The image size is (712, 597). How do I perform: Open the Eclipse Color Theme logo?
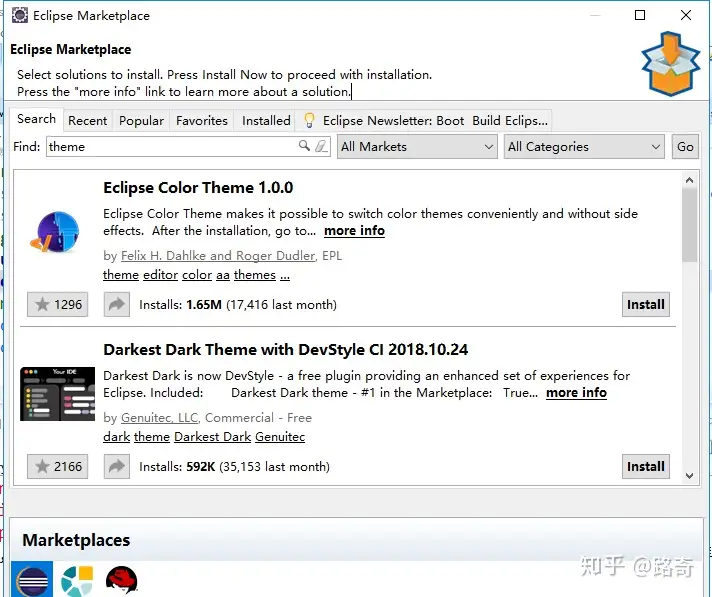[56, 232]
